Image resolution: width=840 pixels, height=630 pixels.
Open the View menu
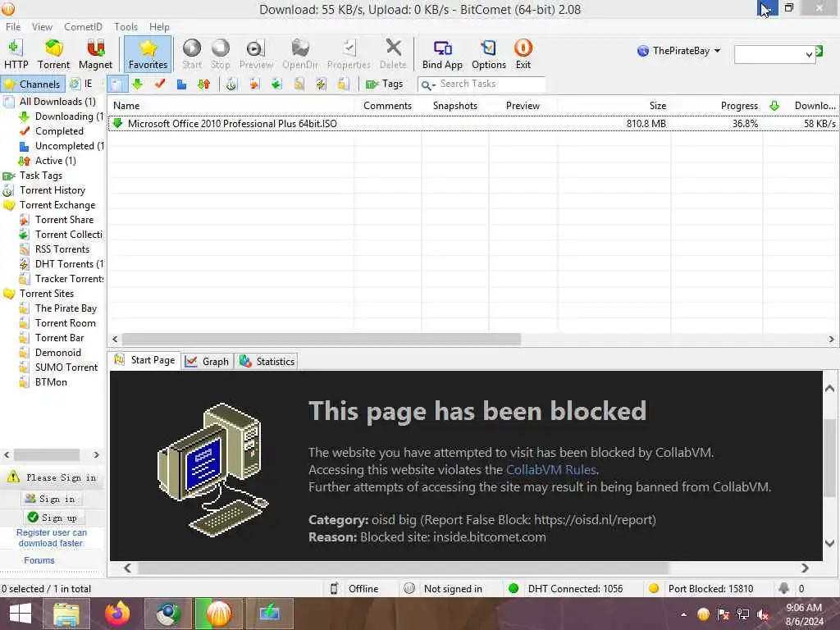point(42,27)
